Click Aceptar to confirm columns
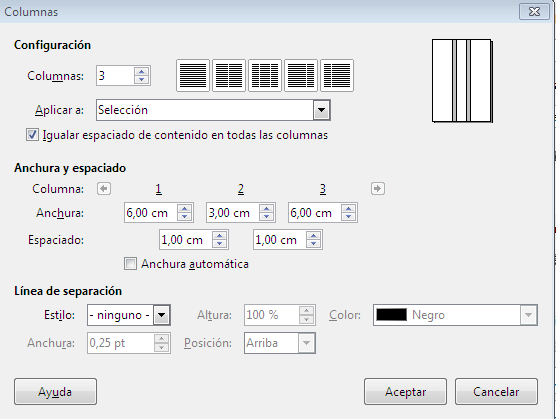 click(x=405, y=391)
